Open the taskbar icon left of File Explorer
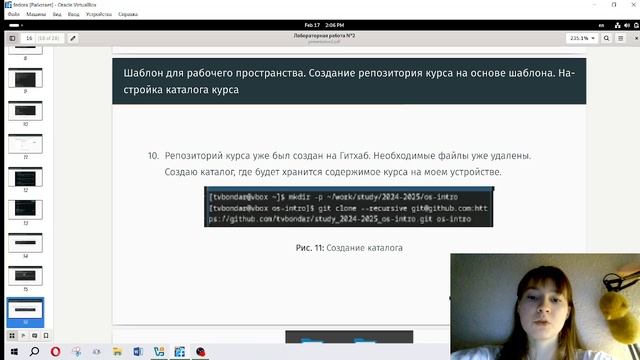 click(96, 351)
